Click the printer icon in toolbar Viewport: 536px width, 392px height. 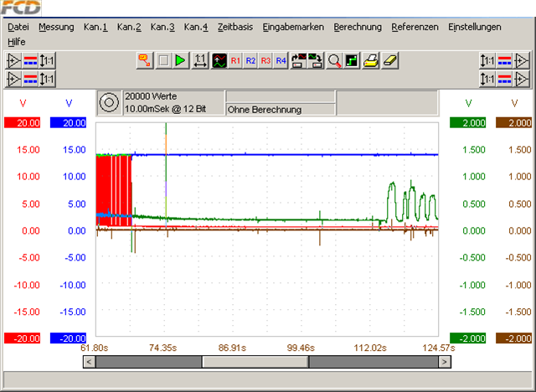coord(371,61)
